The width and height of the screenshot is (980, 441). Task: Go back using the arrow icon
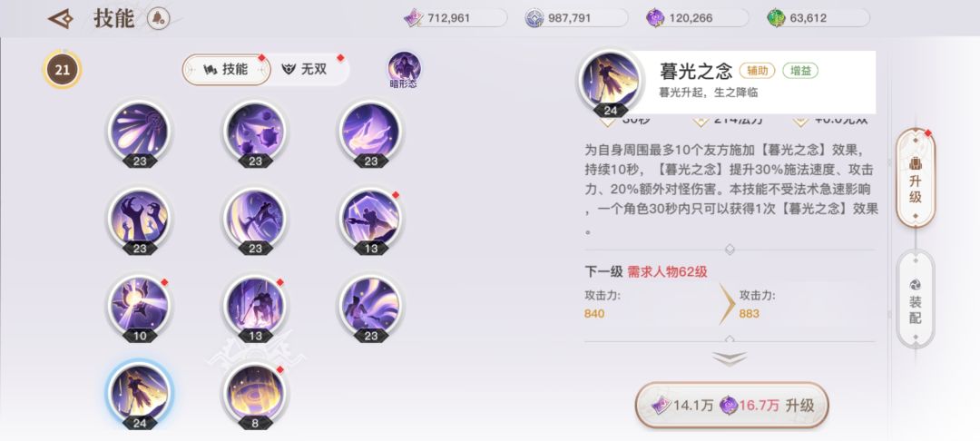(61, 19)
